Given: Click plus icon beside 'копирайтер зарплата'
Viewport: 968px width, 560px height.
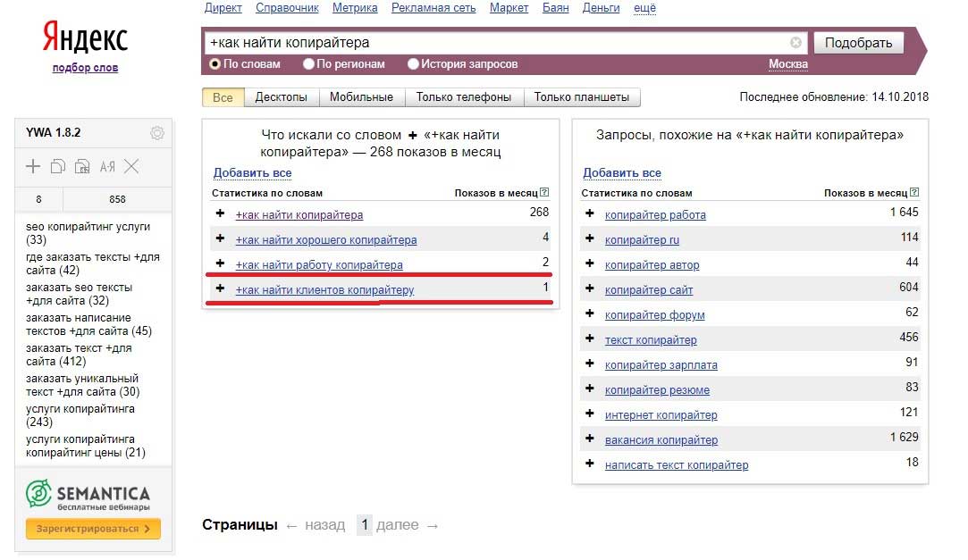Looking at the screenshot, I should pos(590,364).
